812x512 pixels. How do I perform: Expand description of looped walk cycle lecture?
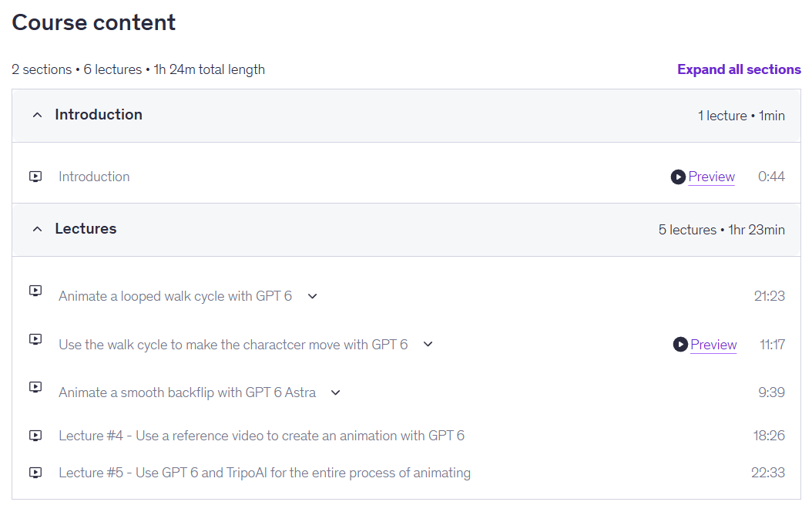(312, 296)
